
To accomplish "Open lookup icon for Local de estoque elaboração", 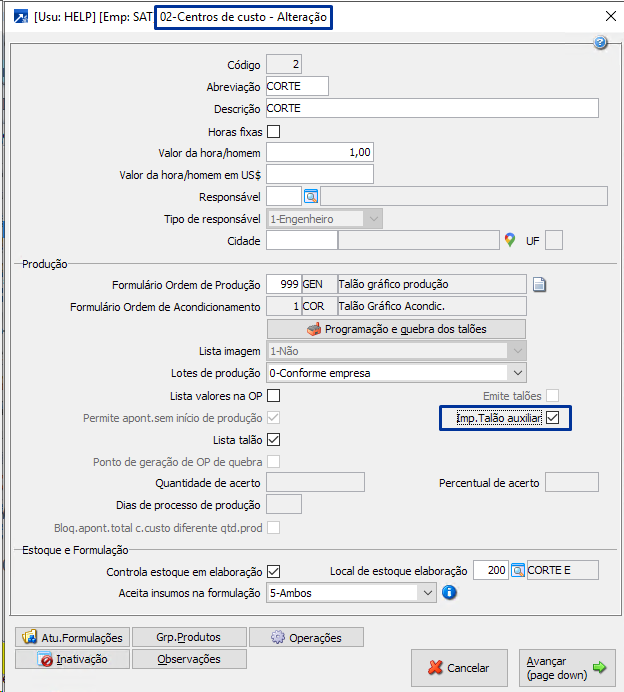I will tap(518, 570).
